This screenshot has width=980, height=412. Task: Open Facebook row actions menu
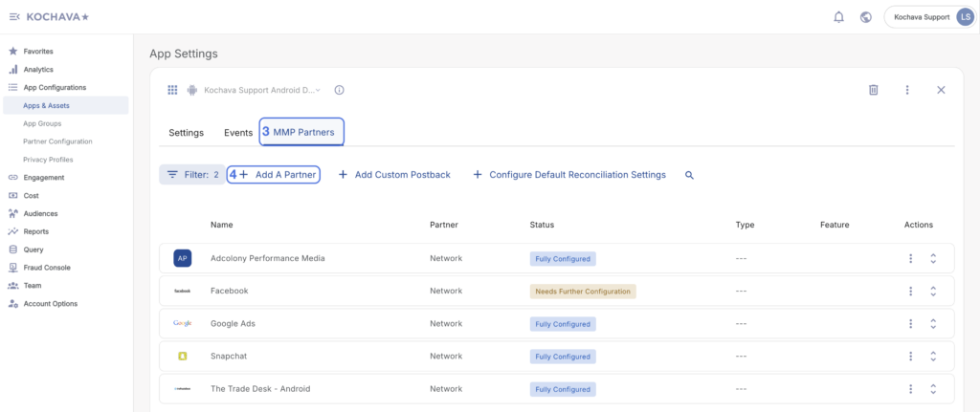(910, 291)
